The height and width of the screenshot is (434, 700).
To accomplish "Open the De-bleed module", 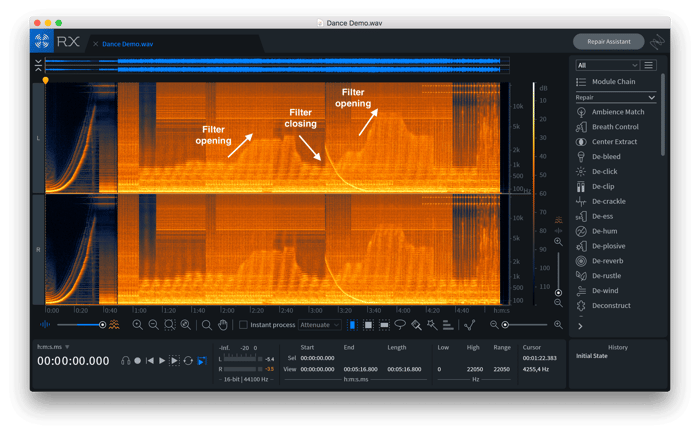I will pyautogui.click(x=598, y=157).
